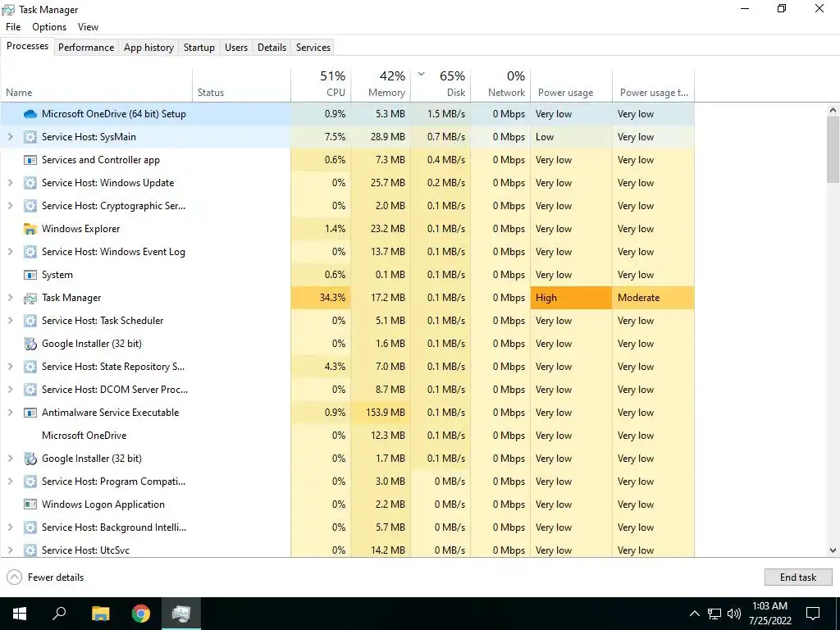Viewport: 840px width, 630px height.
Task: Sort by the Disk column header
Action: click(441, 85)
